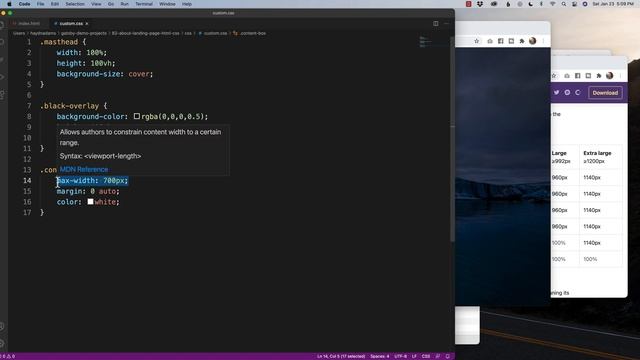Click the LF end-of-line status
This screenshot has height=360, width=640.
[414, 356]
